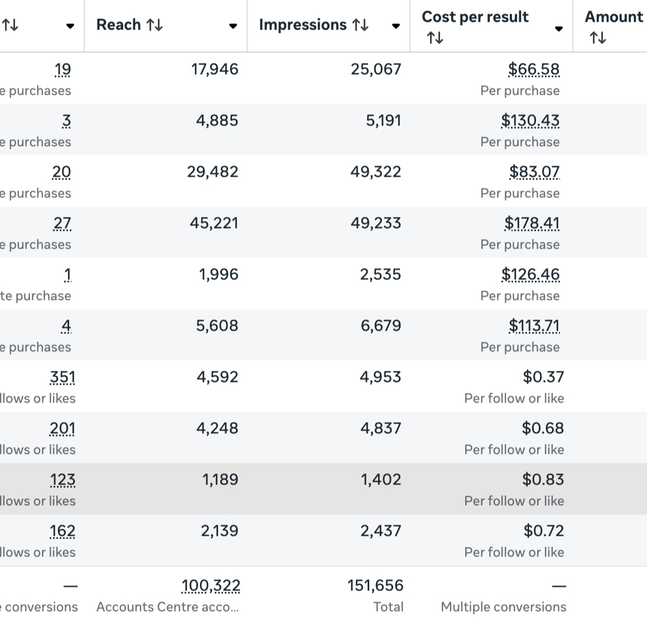
Task: Select the 25,067 impressions cell
Action: 376,69
